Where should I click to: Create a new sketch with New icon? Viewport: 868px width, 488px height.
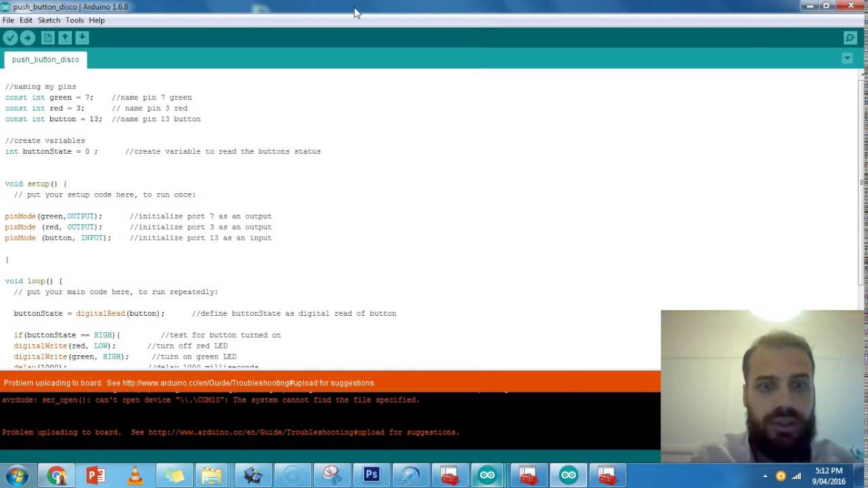coord(47,38)
